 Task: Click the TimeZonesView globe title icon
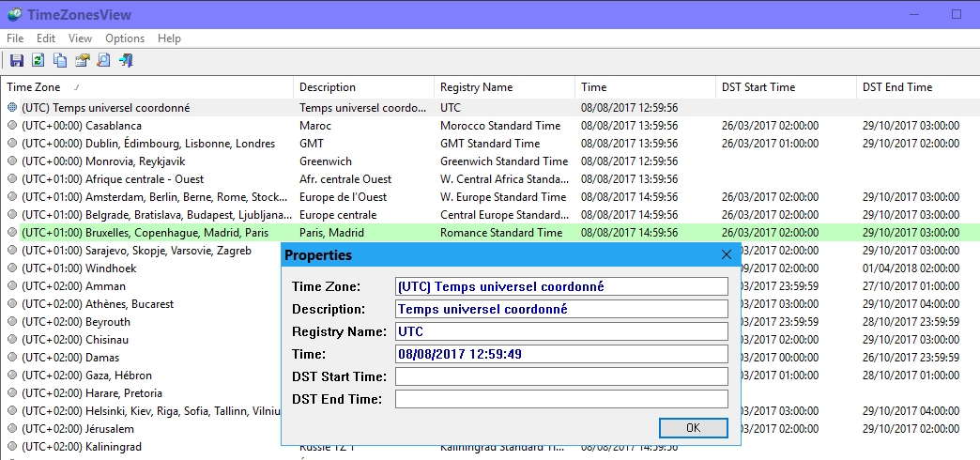click(x=15, y=14)
